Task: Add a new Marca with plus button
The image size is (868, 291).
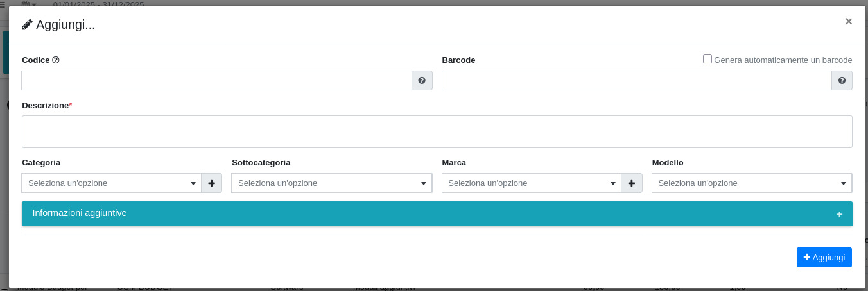Action: click(632, 183)
